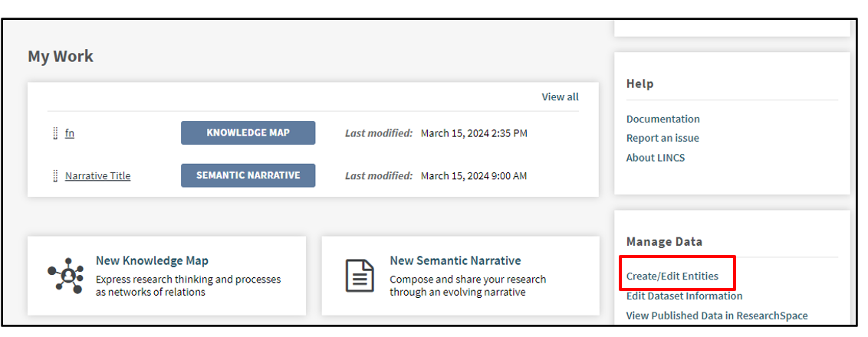The width and height of the screenshot is (868, 337).
Task: Click the Manage Data panel heading
Action: [x=664, y=241]
